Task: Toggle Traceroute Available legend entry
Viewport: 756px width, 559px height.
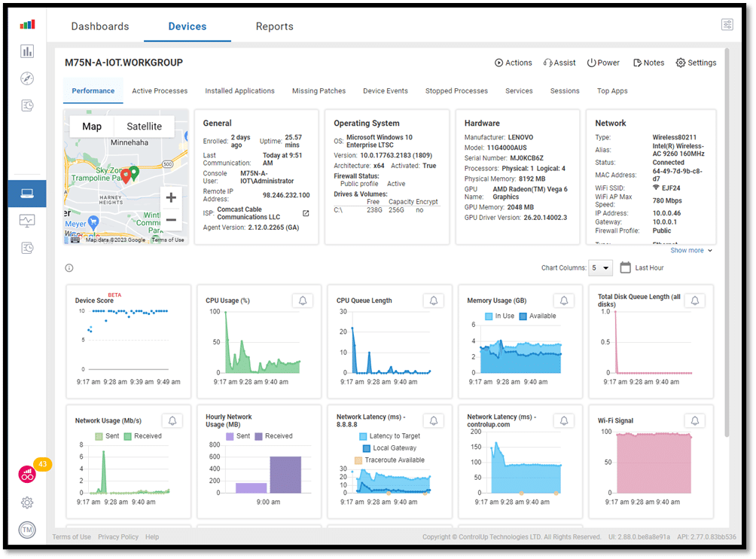Action: coord(389,460)
